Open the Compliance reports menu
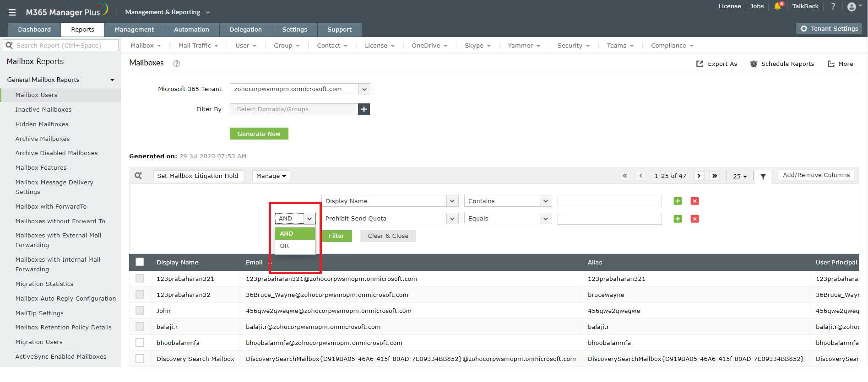This screenshot has width=868, height=382. coord(672,46)
